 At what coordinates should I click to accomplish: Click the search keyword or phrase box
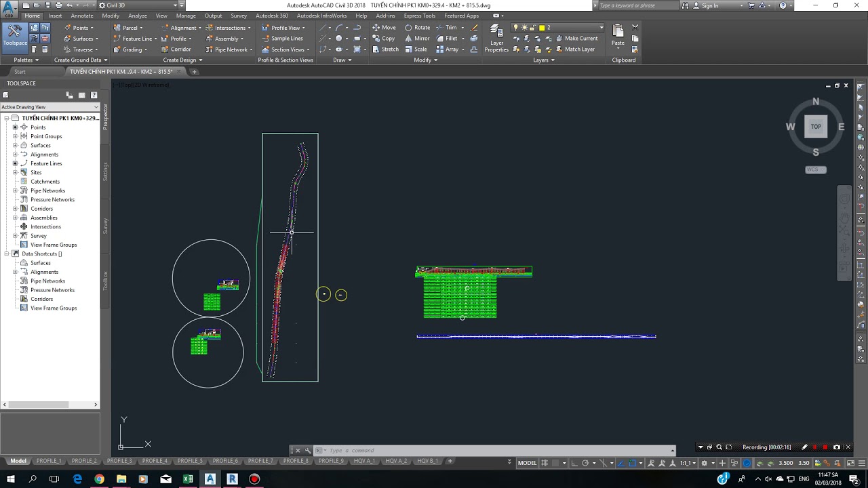coord(637,5)
